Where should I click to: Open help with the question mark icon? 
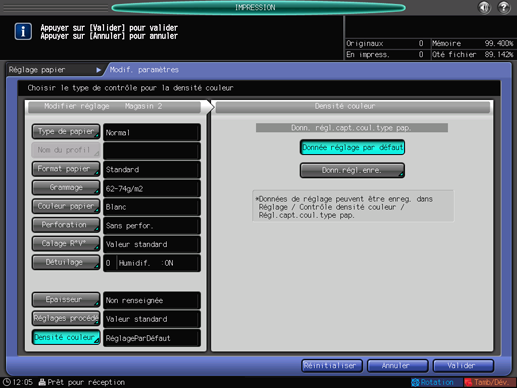pyautogui.click(x=504, y=7)
